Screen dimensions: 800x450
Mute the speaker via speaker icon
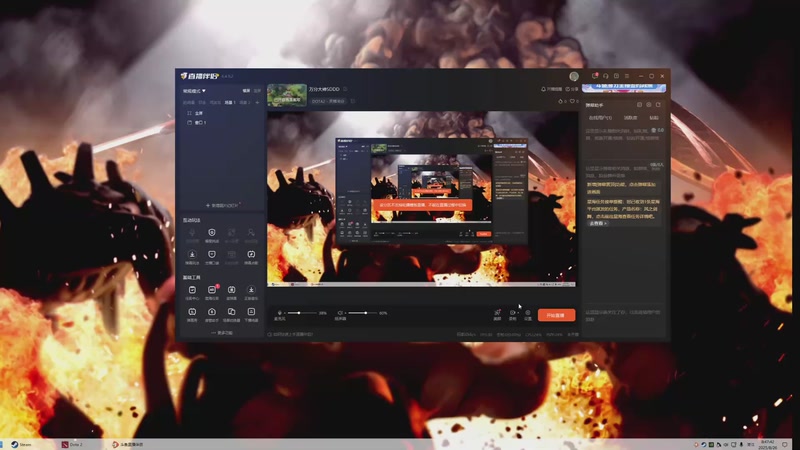pyautogui.click(x=340, y=313)
